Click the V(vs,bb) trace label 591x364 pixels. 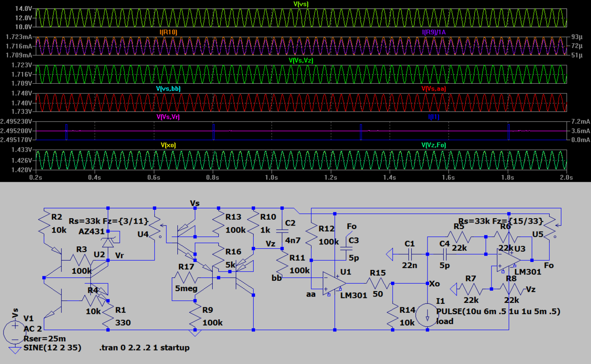pos(168,89)
